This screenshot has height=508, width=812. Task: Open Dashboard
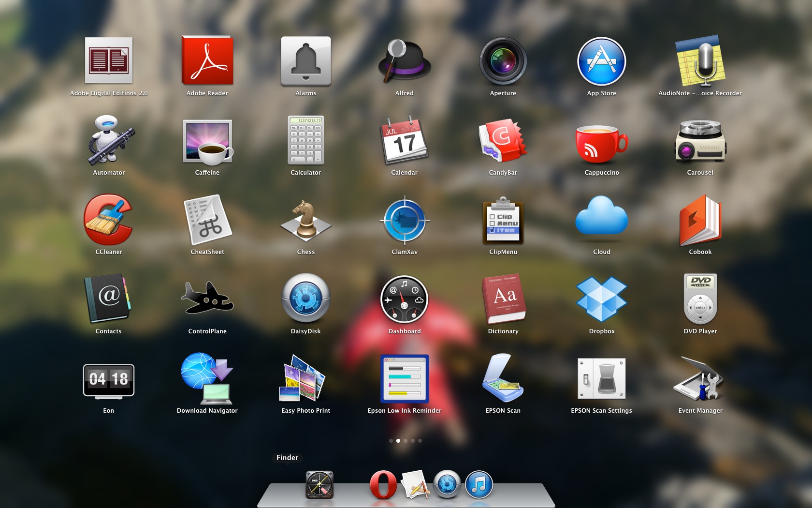click(x=405, y=299)
